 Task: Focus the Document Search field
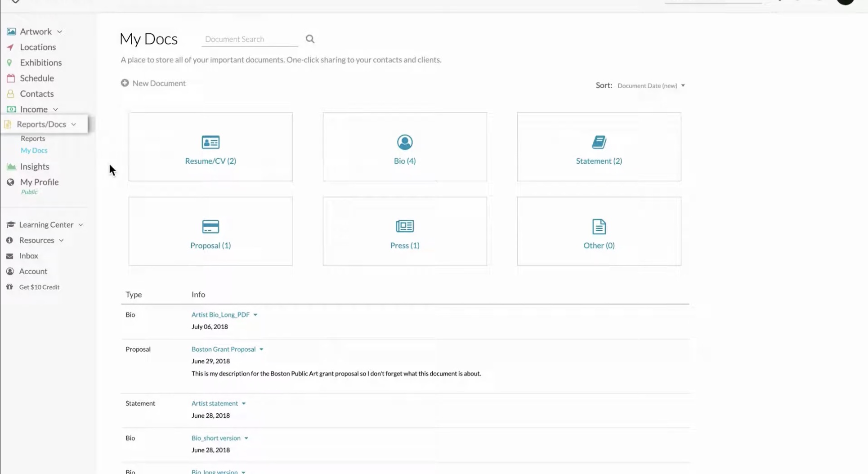(250, 39)
